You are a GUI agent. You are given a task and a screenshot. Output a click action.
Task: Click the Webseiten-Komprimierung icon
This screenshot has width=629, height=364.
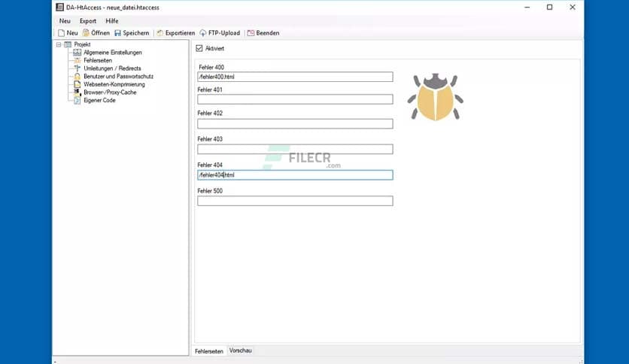pos(77,84)
